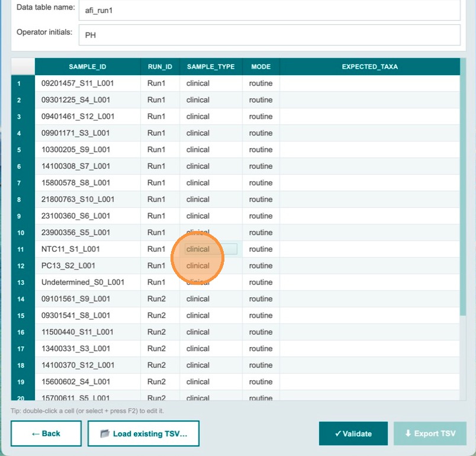Select Run1 cell for 23100360_S6_L001
The width and height of the screenshot is (476, 456).
pos(160,216)
